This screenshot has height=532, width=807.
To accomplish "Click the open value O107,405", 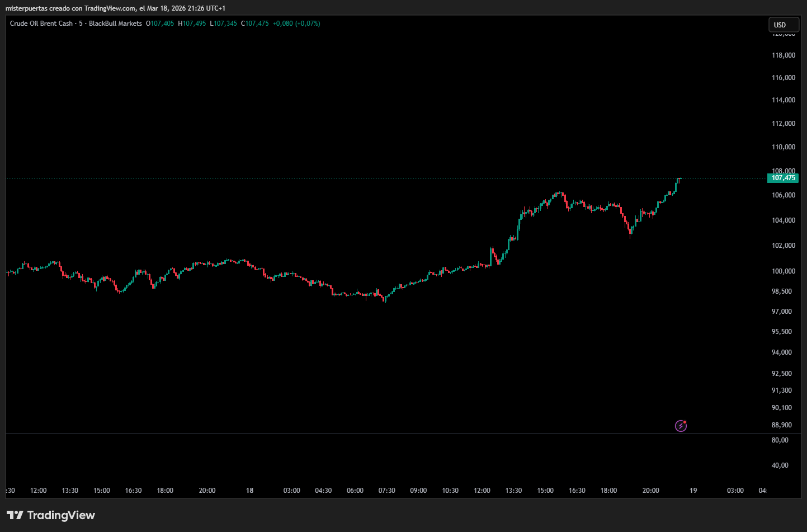I will pyautogui.click(x=160, y=23).
